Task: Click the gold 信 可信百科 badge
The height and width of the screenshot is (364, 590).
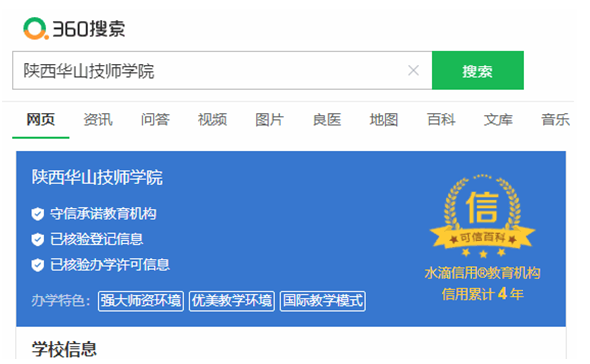Action: pos(483,216)
